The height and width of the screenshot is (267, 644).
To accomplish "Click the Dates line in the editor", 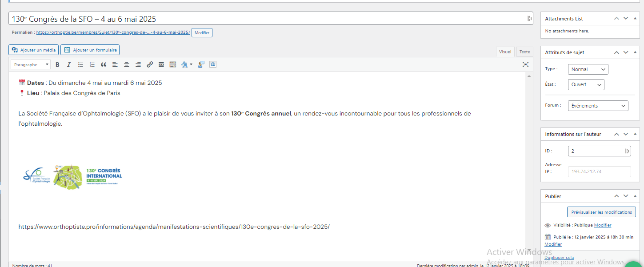I will [x=90, y=83].
